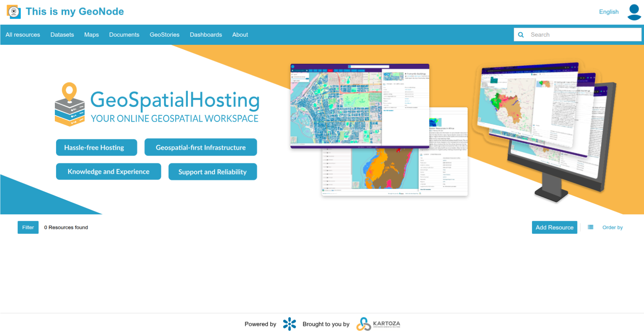Viewport: 644px width, 334px height.
Task: Open the English language selector
Action: (x=608, y=12)
